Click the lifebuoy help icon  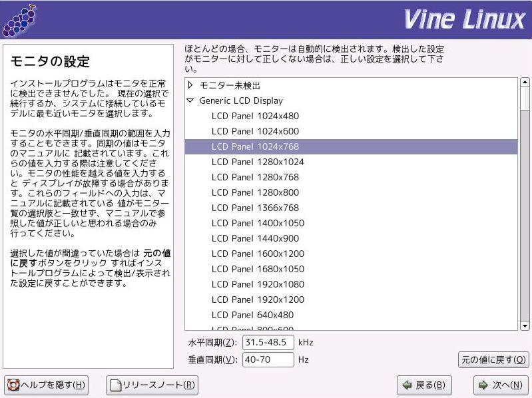click(x=13, y=385)
